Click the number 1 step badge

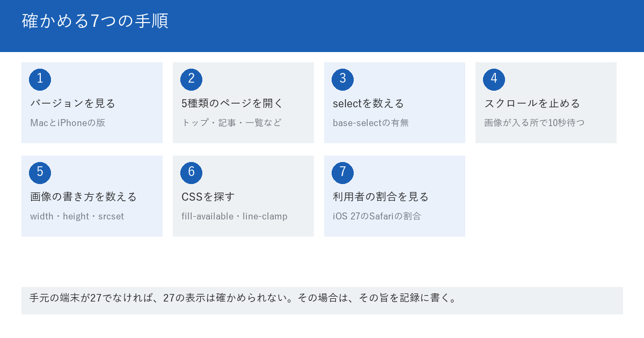[40, 79]
